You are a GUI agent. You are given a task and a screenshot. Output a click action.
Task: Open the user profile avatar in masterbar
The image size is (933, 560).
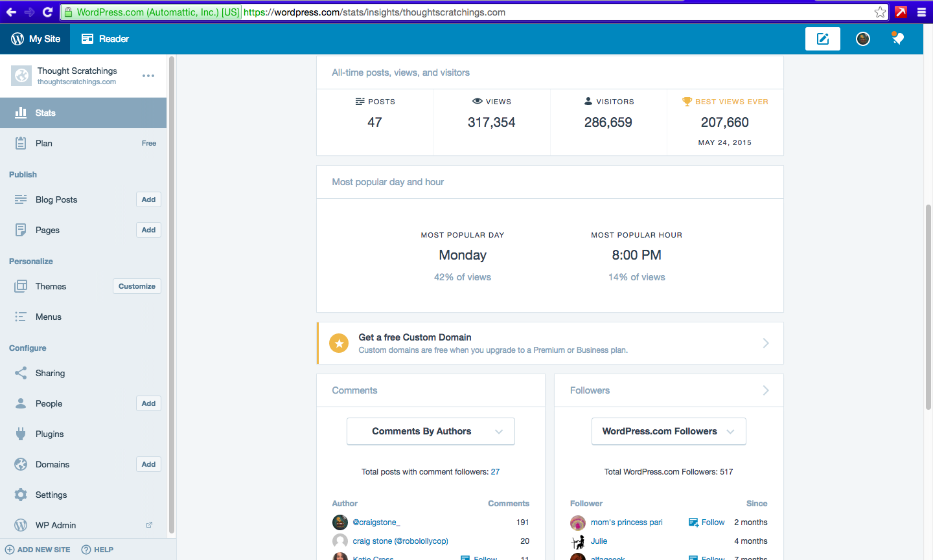coord(863,39)
